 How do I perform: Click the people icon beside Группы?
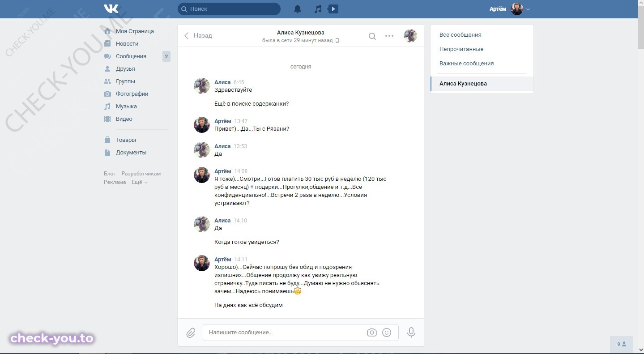(107, 81)
